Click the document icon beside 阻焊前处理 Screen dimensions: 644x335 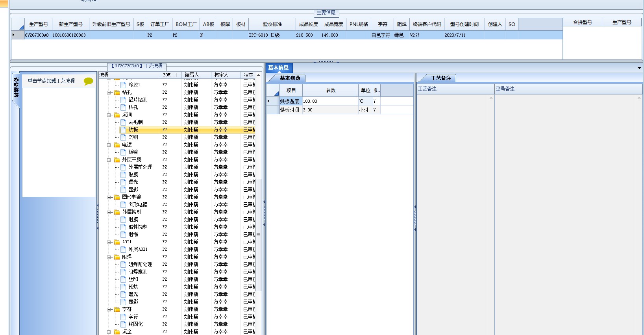123,264
